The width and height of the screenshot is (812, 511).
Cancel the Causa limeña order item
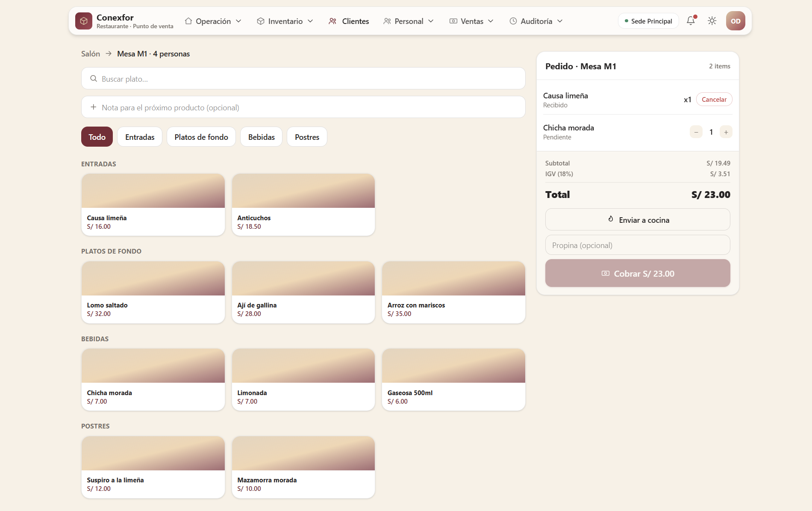(714, 100)
